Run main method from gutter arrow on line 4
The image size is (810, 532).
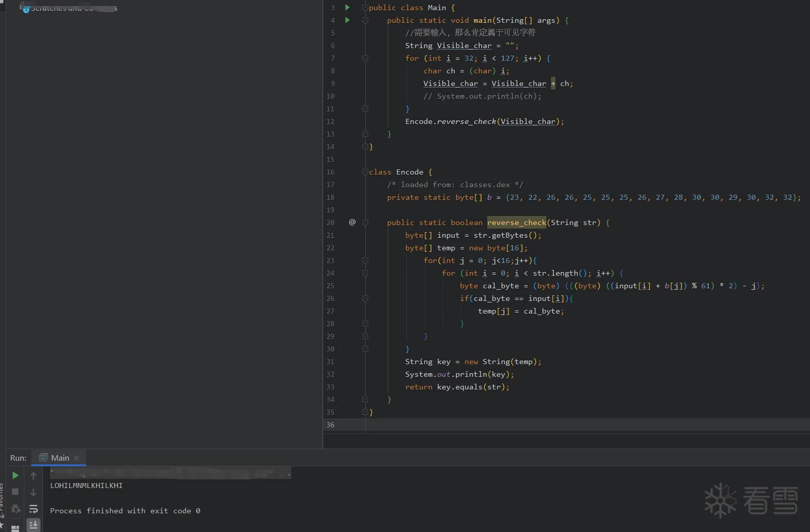click(348, 20)
